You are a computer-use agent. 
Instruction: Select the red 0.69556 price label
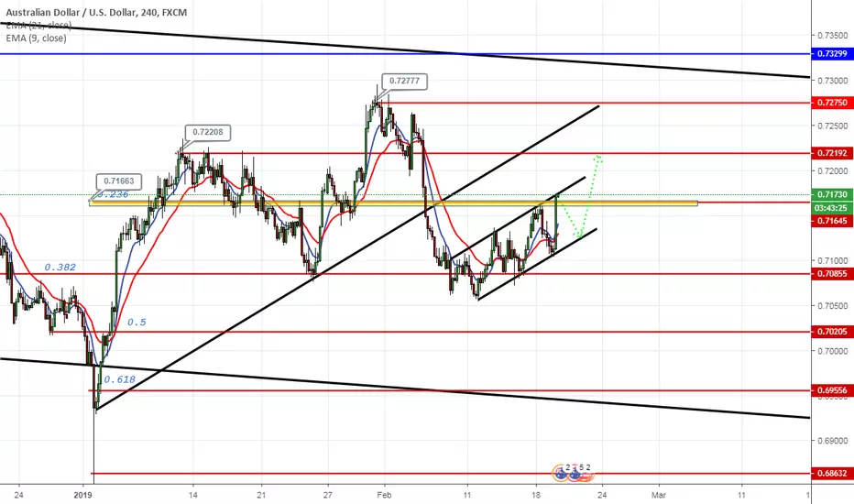pyautogui.click(x=832, y=390)
